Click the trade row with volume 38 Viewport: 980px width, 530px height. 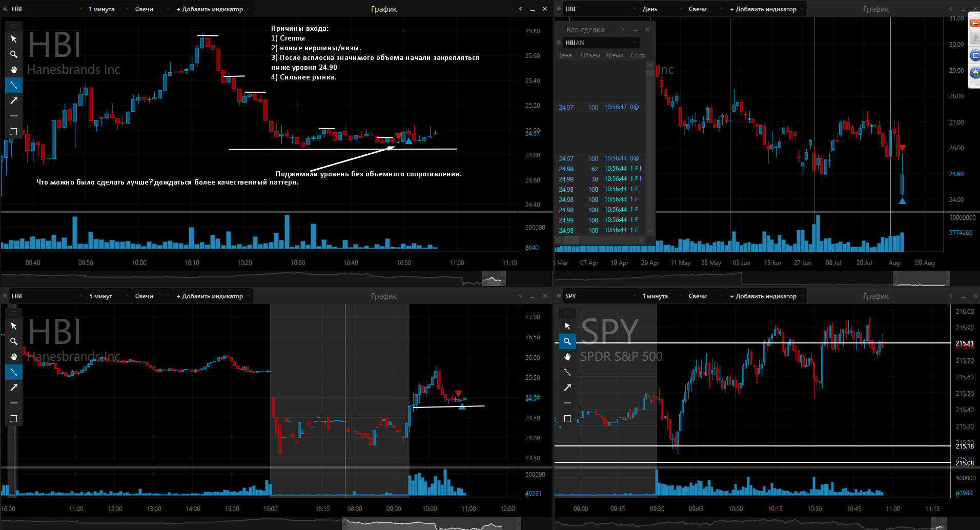pos(599,179)
